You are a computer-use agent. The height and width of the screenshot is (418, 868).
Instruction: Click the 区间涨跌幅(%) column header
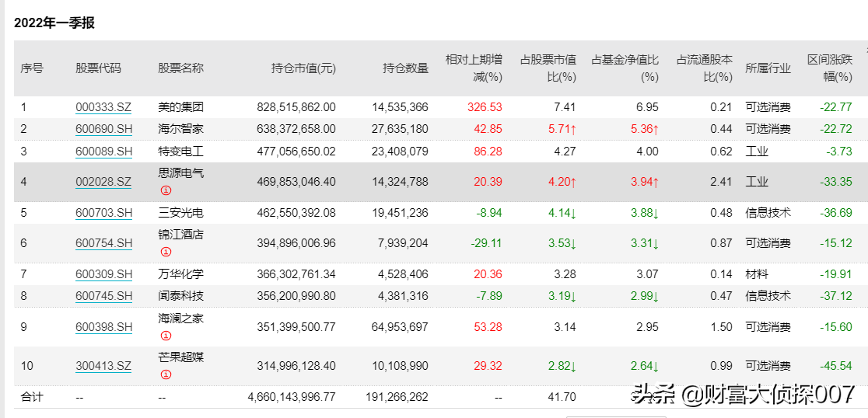[830, 68]
